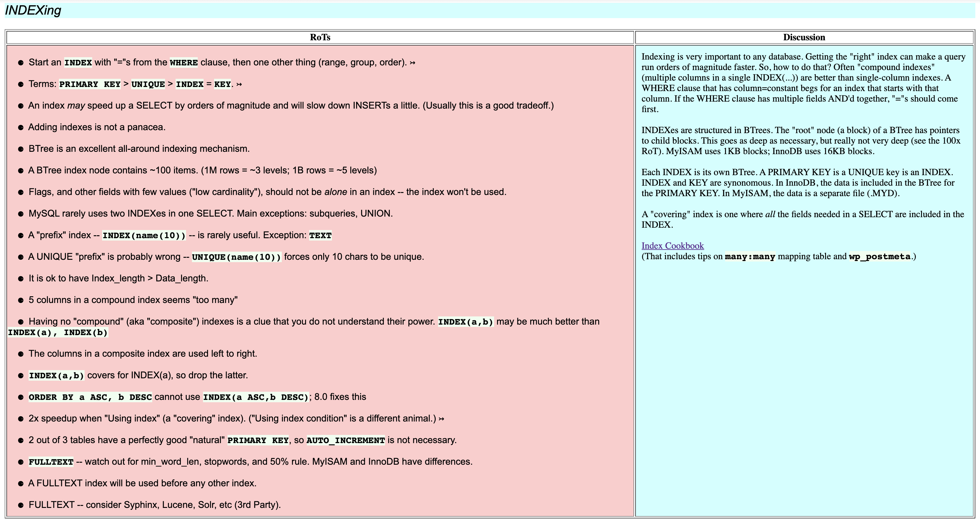Click the bullet marker beside Adding indexes is not a panacea
The height and width of the screenshot is (526, 980).
pyautogui.click(x=21, y=127)
